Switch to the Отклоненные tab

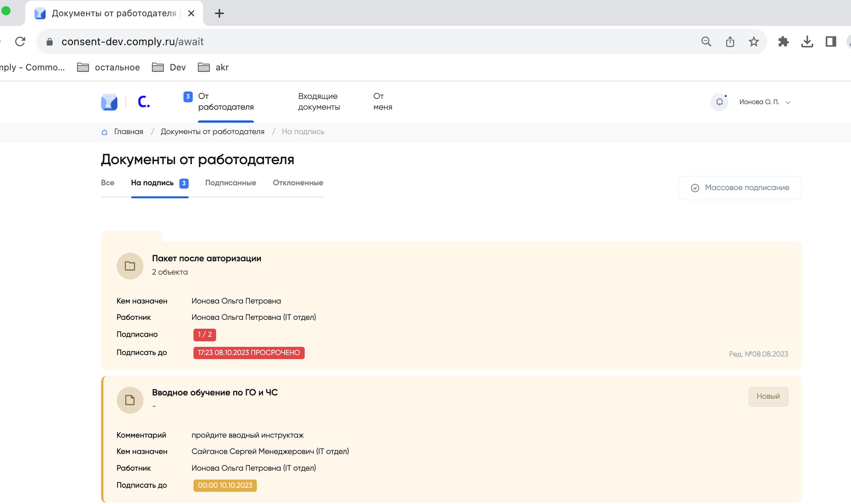298,183
